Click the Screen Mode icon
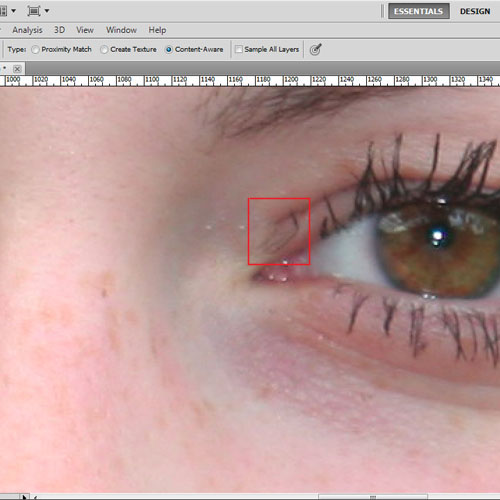 (x=34, y=11)
